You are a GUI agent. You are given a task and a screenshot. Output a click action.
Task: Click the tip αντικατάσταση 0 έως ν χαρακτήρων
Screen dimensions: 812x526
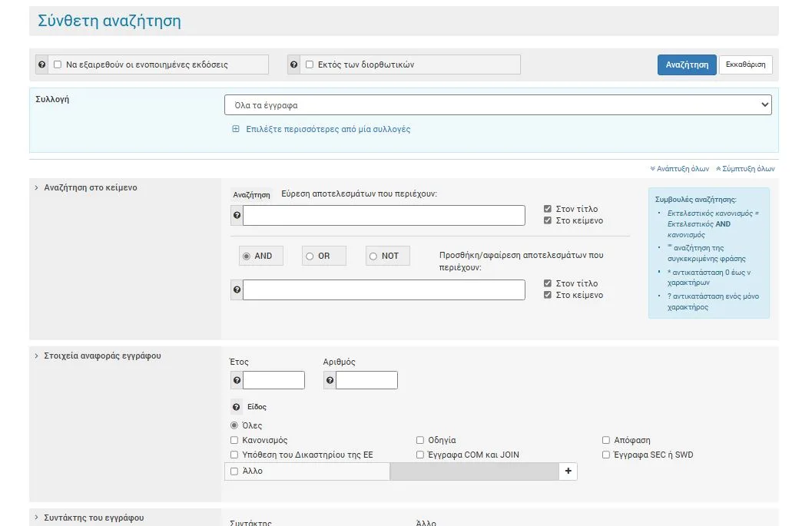(709, 277)
